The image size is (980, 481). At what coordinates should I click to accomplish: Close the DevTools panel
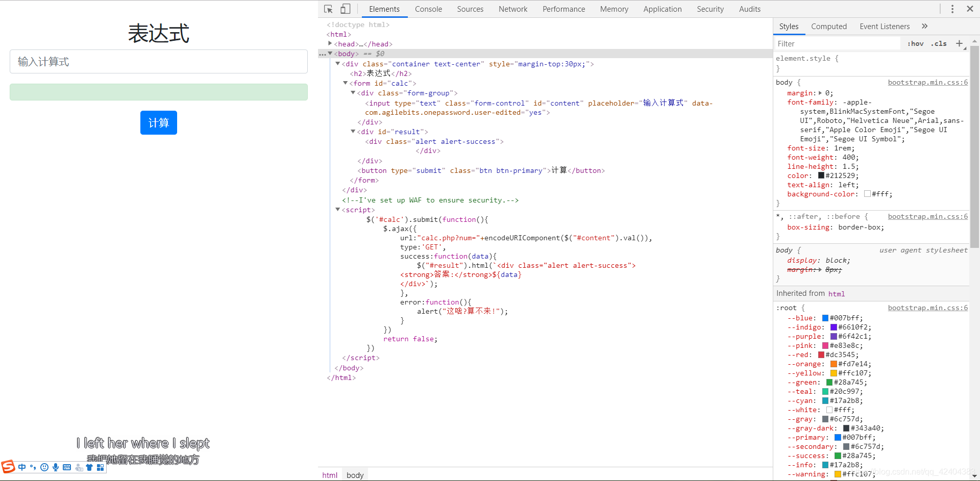pos(970,9)
